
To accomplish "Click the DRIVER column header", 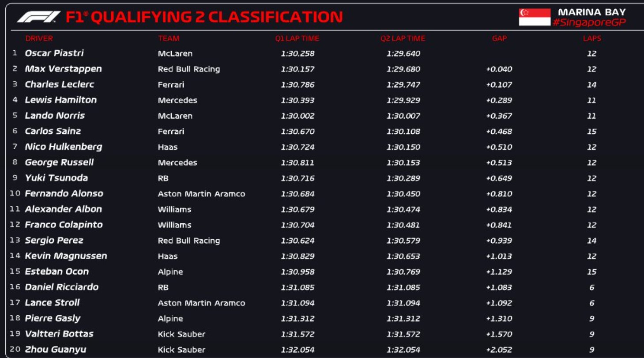I will click(39, 38).
